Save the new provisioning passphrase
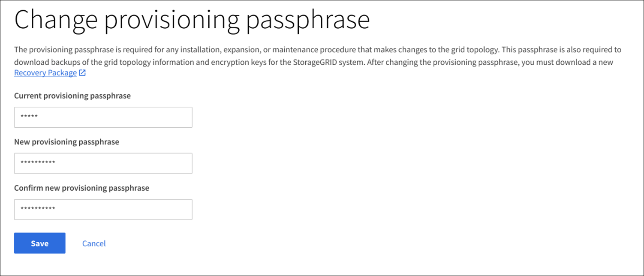The height and width of the screenshot is (276, 644). click(x=39, y=243)
